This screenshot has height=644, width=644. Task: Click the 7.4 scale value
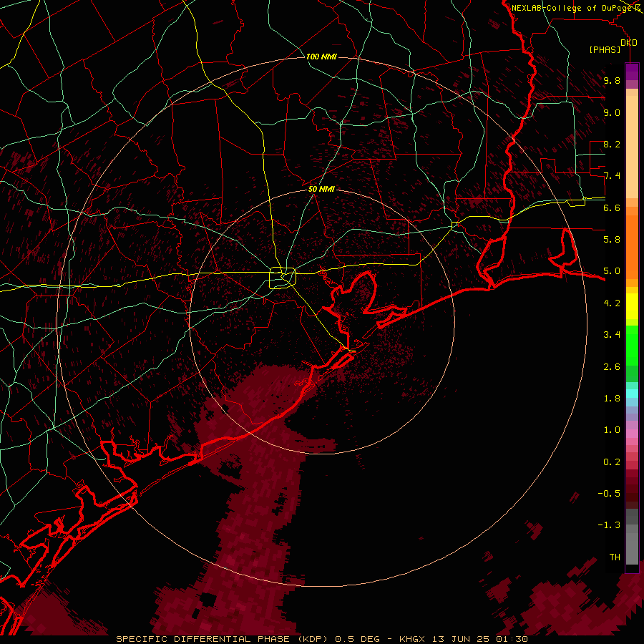tap(612, 176)
